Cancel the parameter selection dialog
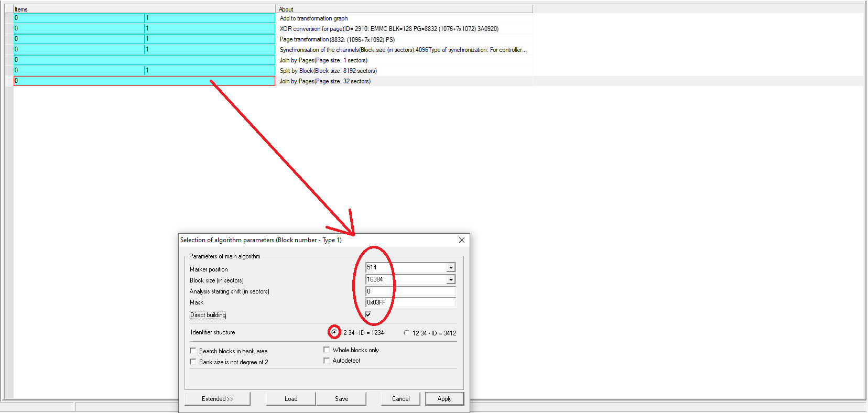The height and width of the screenshot is (413, 868). click(400, 399)
